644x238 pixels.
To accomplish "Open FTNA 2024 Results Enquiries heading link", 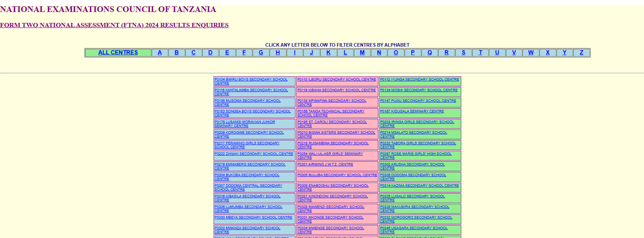I will tap(114, 25).
